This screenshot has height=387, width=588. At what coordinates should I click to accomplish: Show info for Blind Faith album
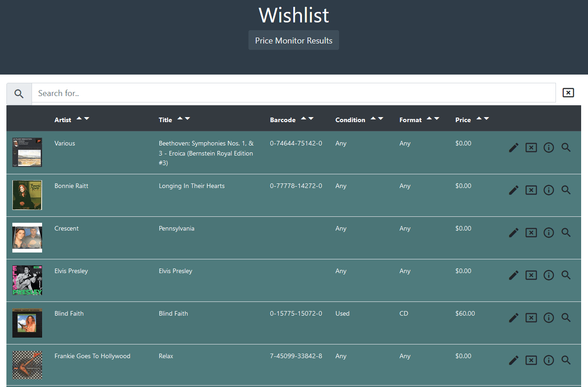(548, 317)
